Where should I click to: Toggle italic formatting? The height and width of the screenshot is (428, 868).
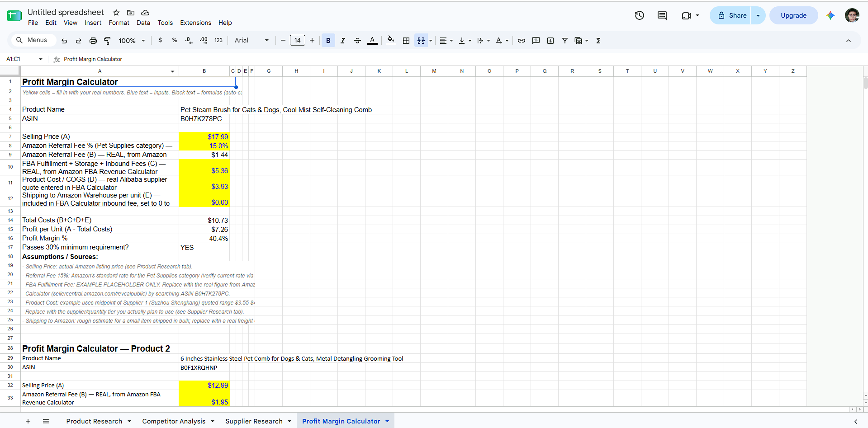point(343,41)
